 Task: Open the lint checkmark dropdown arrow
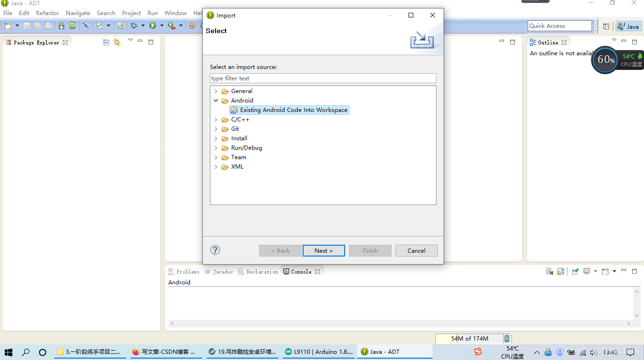click(x=108, y=26)
